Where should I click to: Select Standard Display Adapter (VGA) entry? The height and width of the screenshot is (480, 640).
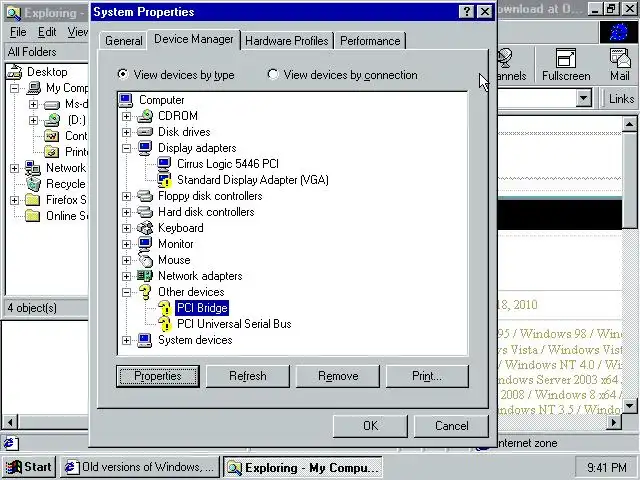click(253, 180)
